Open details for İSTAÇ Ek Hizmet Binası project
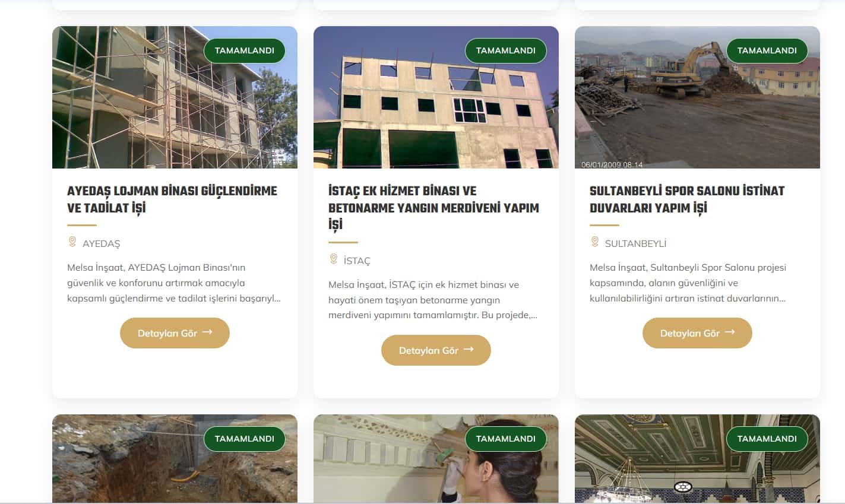Viewport: 845px width, 504px height. pos(436,350)
